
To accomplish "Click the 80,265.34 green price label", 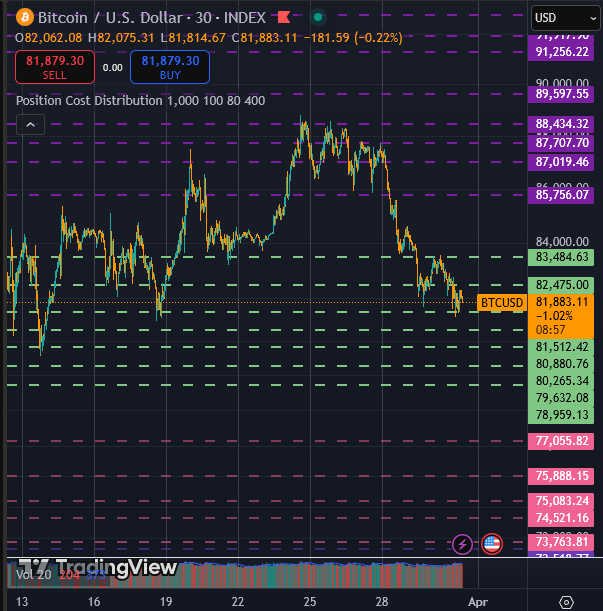I will coord(561,381).
